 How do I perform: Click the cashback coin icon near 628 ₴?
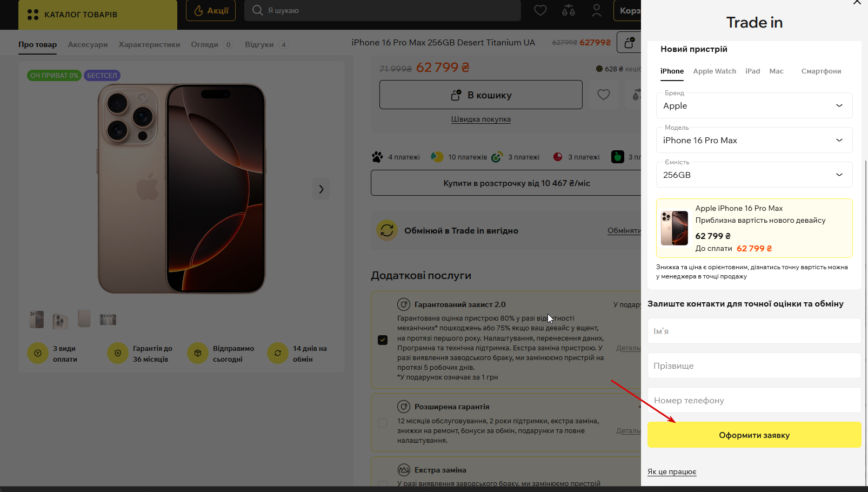point(599,69)
